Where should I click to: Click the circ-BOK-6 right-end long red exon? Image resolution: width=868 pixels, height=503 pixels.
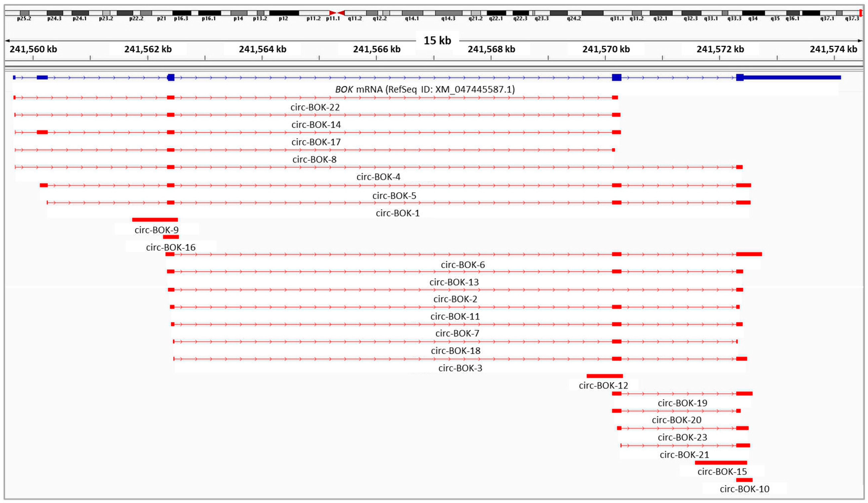[x=749, y=254]
